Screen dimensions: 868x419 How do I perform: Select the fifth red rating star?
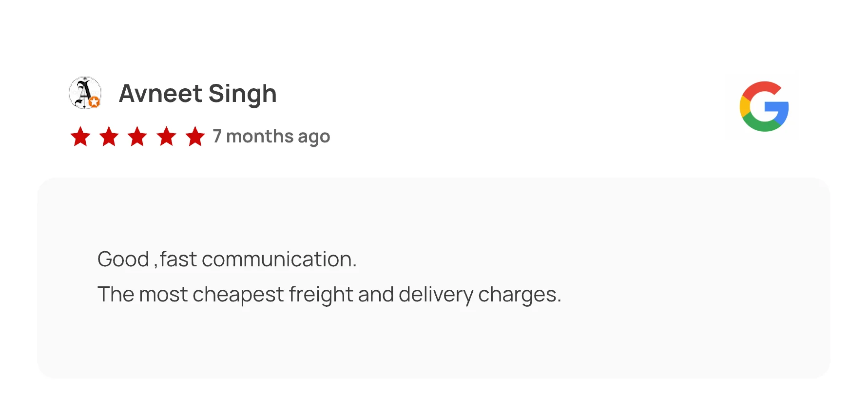tap(195, 137)
